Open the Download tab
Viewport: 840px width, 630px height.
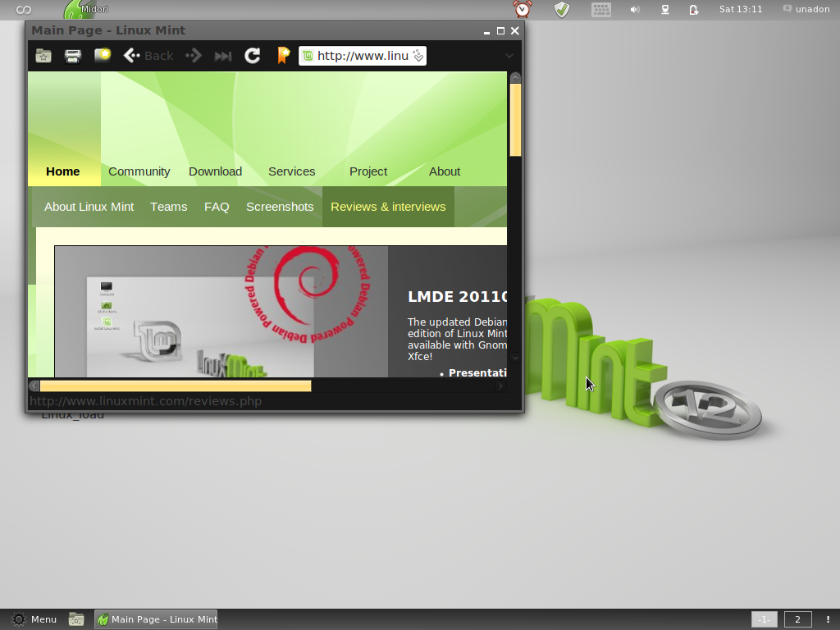pos(216,171)
